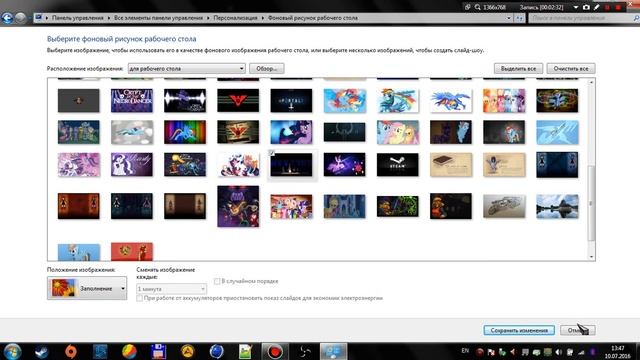This screenshot has height=360, width=640.
Task: Click 'Фоновый рисунок рабочего стола' breadcrumb
Action: click(x=313, y=18)
